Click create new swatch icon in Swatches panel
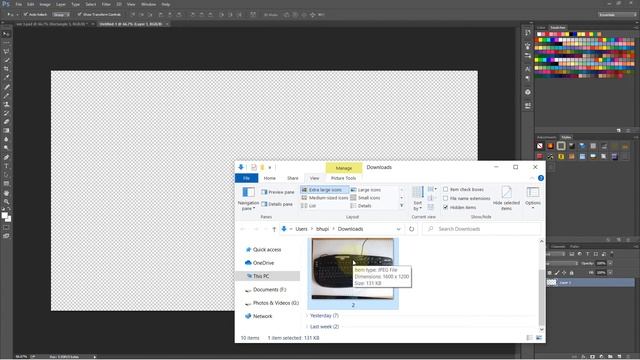Image resolution: width=640 pixels, height=360 pixels. coord(619,130)
